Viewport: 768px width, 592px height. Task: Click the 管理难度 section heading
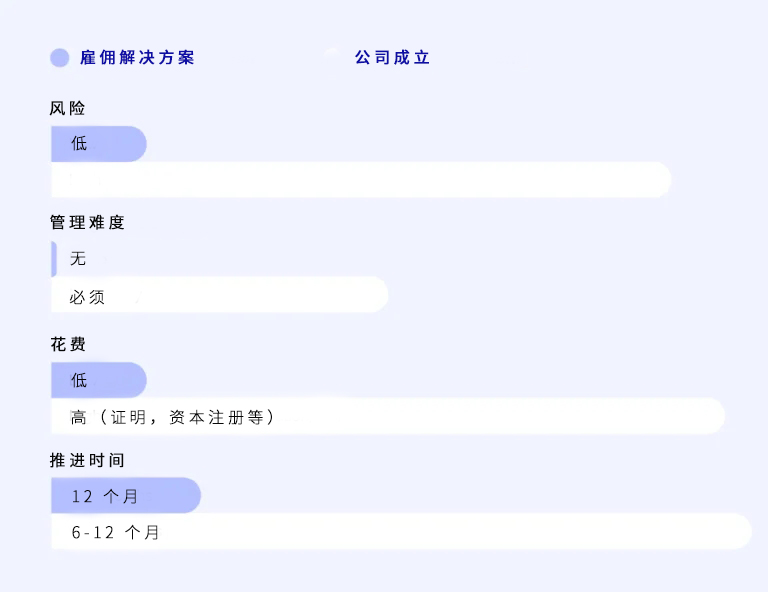(87, 223)
